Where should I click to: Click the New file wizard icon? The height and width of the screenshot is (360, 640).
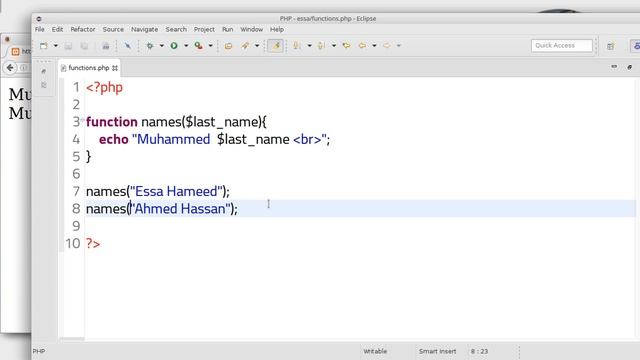[x=43, y=46]
